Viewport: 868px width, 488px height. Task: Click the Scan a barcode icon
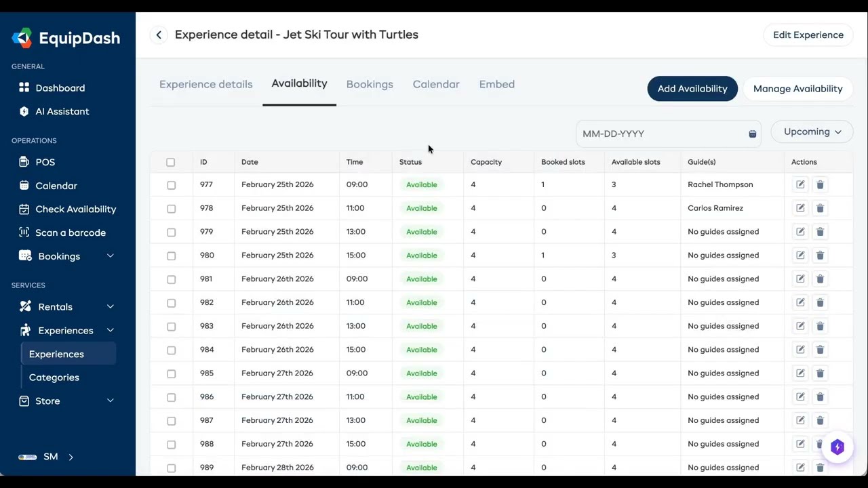(x=24, y=232)
